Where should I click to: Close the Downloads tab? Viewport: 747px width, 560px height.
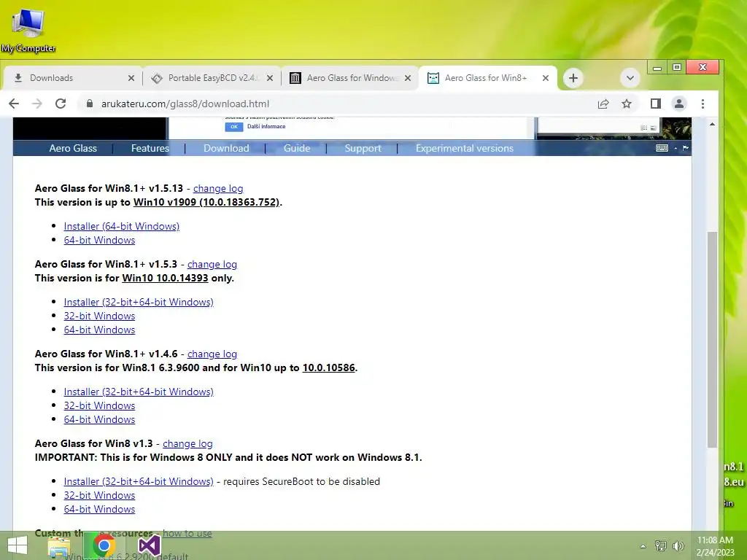131,78
